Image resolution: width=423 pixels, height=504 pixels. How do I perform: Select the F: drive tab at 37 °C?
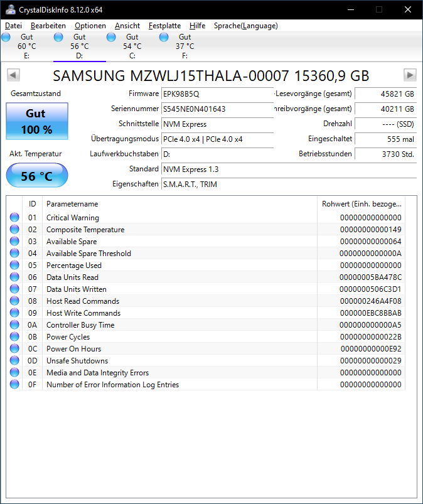coord(185,46)
